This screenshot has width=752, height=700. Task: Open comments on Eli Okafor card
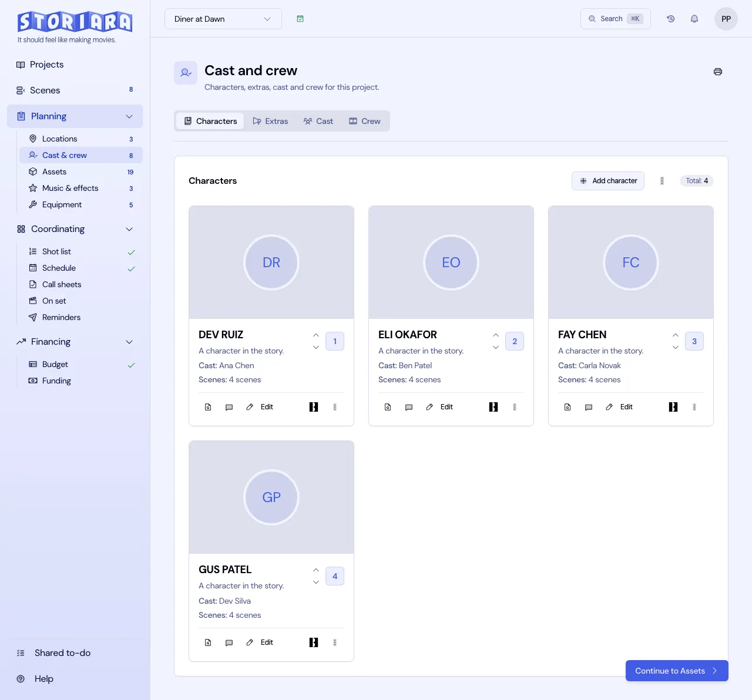coord(409,407)
